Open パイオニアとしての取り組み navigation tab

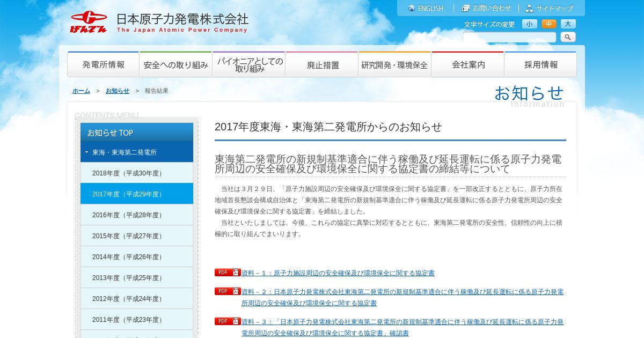pyautogui.click(x=248, y=64)
